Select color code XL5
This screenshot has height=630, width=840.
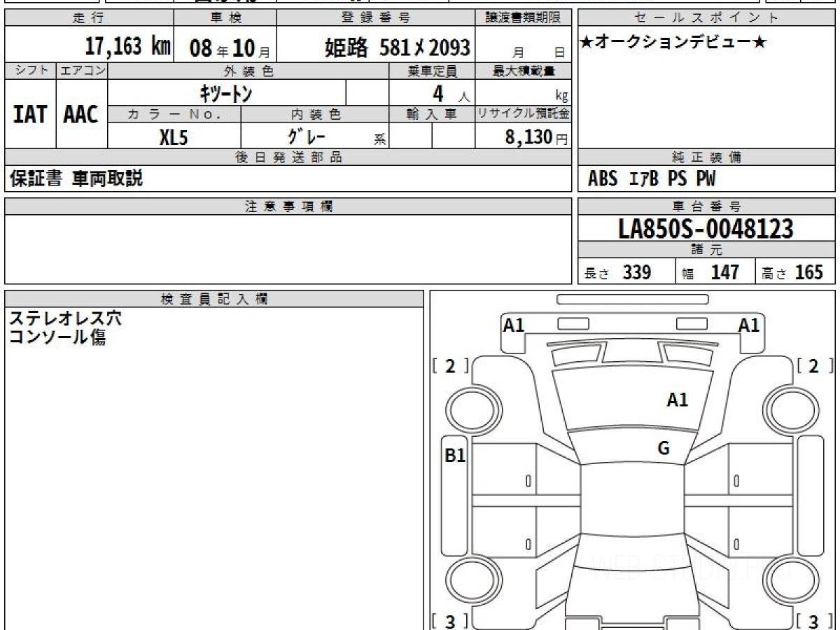[x=174, y=136]
